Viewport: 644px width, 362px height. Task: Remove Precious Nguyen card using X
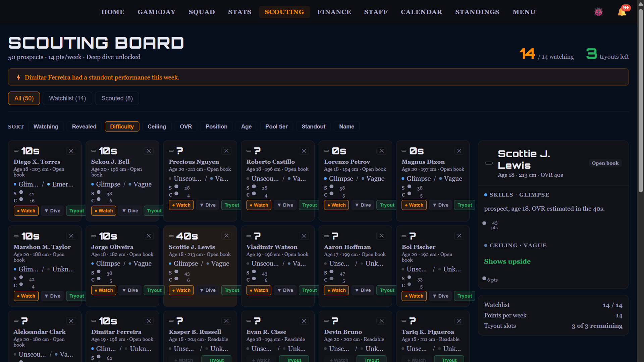tap(226, 151)
